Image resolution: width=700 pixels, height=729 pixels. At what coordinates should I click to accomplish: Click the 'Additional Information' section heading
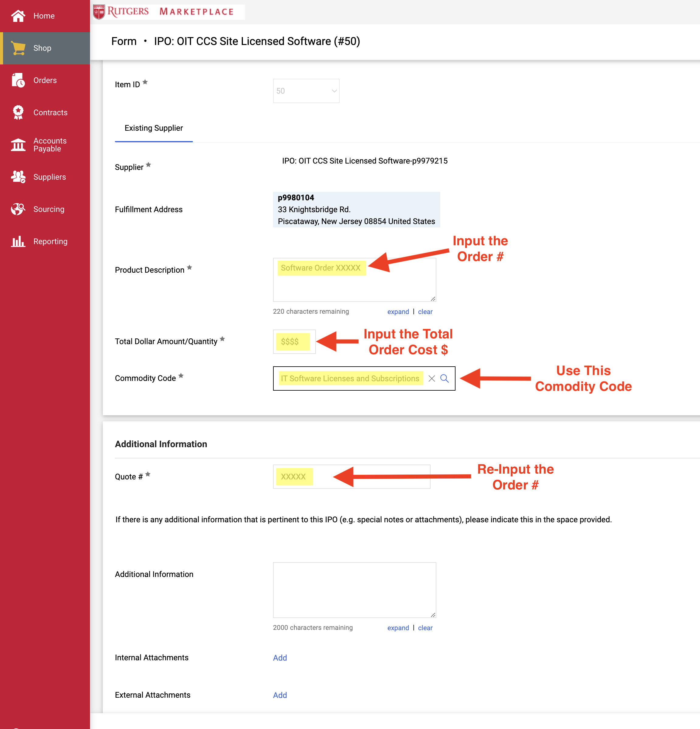pos(161,444)
